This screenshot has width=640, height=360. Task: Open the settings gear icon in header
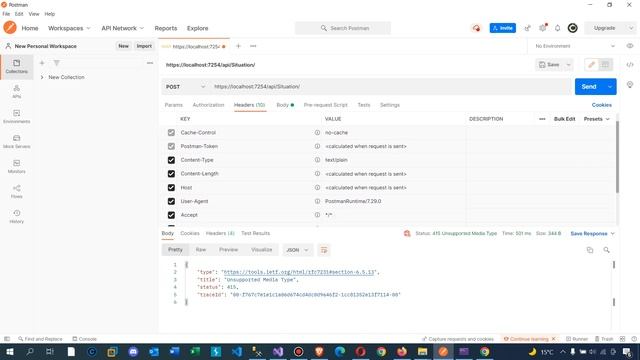click(542, 28)
